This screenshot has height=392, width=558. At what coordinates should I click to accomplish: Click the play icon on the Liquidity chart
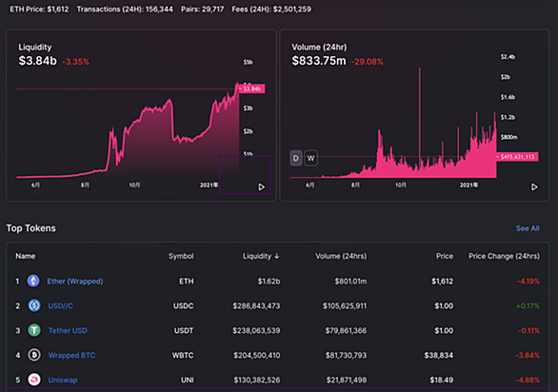pyautogui.click(x=262, y=187)
